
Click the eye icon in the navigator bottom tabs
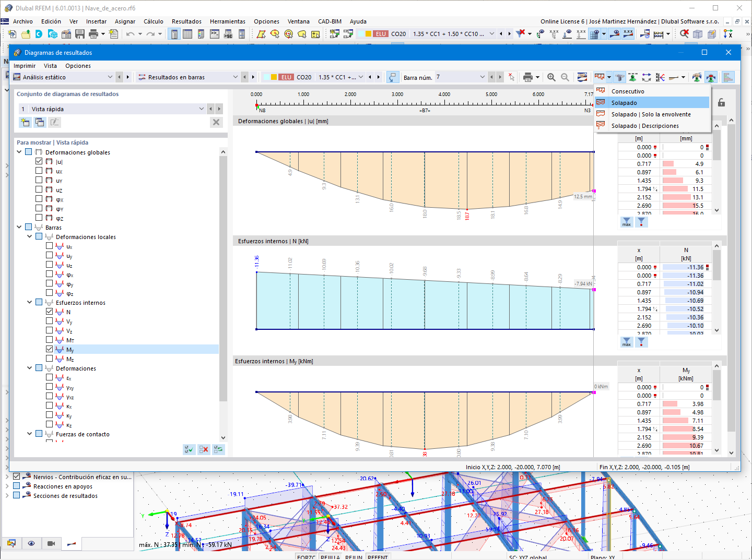pos(31,543)
